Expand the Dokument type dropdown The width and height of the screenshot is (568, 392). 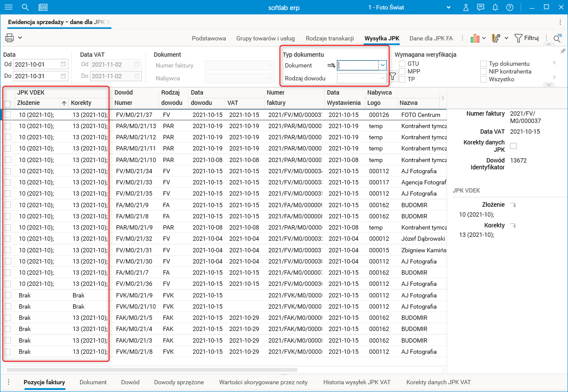383,65
